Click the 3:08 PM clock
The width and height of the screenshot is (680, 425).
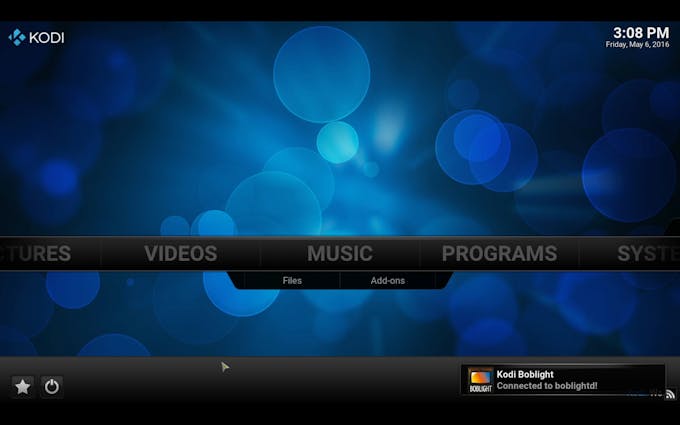point(641,33)
